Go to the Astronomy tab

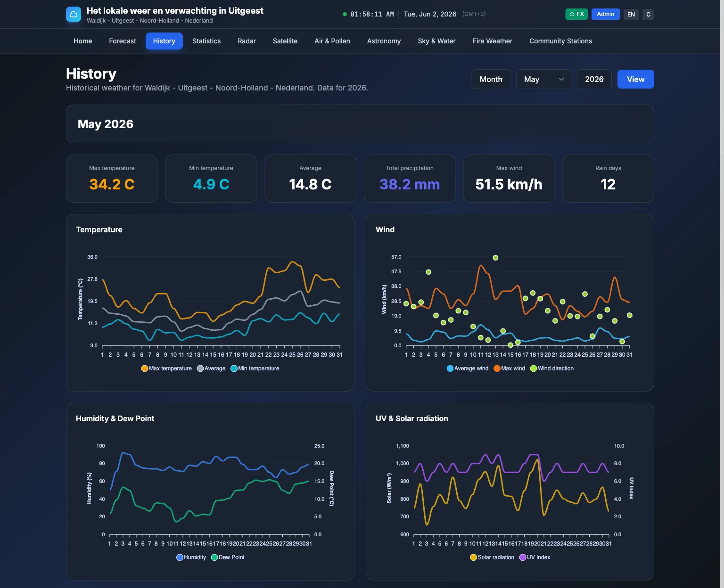click(x=384, y=41)
